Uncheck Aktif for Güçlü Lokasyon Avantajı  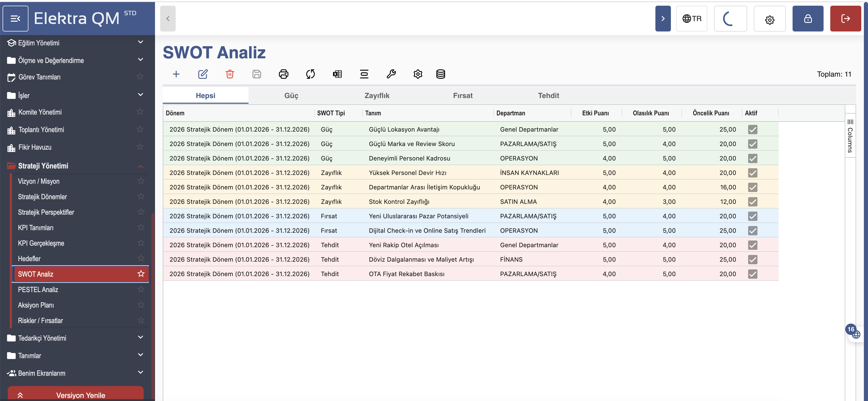click(x=753, y=130)
